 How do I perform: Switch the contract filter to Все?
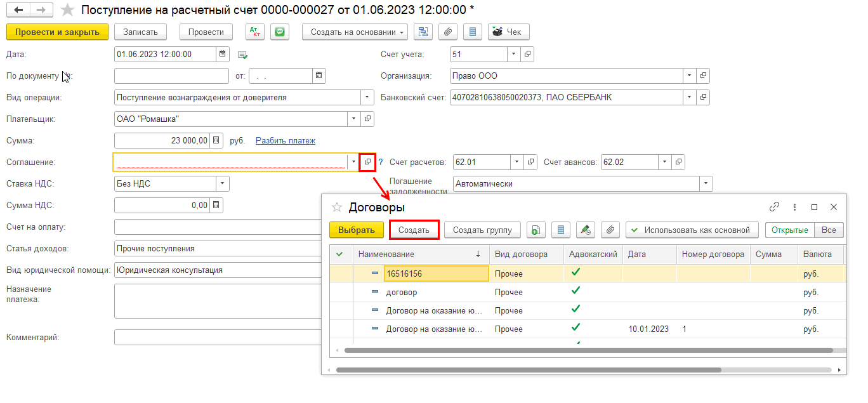(x=829, y=230)
